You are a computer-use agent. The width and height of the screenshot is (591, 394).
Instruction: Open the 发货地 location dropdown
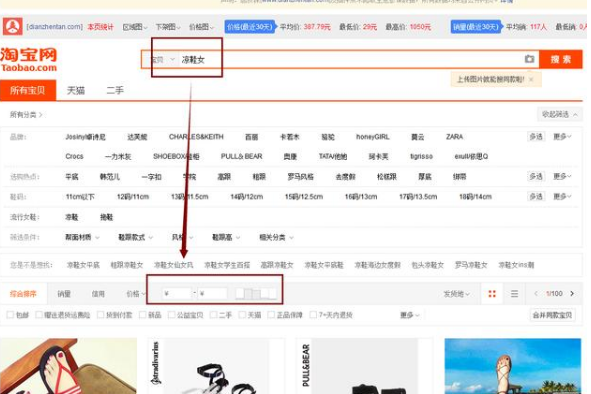(456, 294)
